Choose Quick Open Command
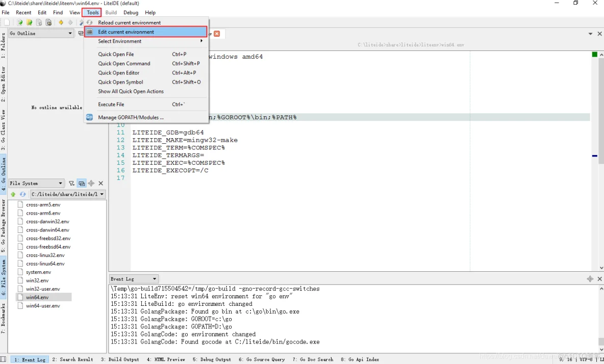 (x=146, y=64)
